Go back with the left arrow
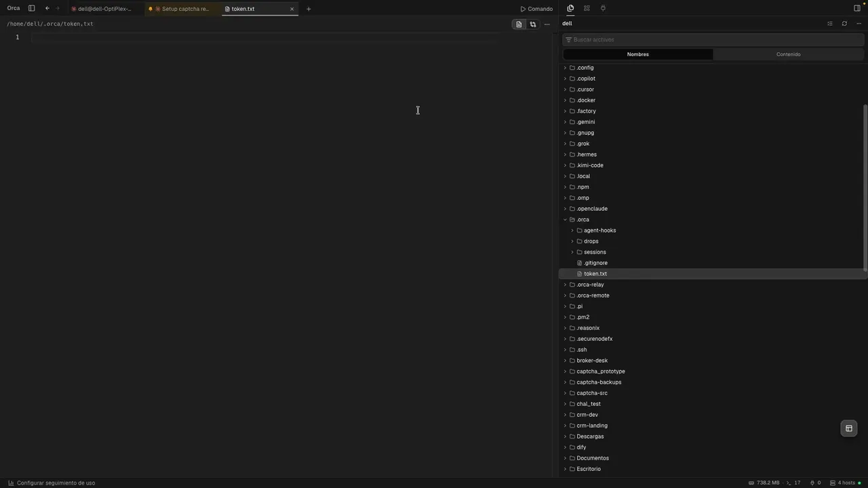 pos(47,8)
